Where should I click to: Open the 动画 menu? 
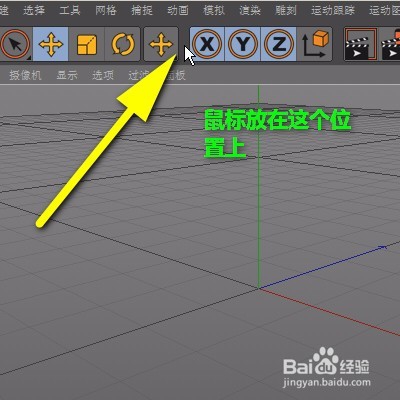tap(178, 10)
